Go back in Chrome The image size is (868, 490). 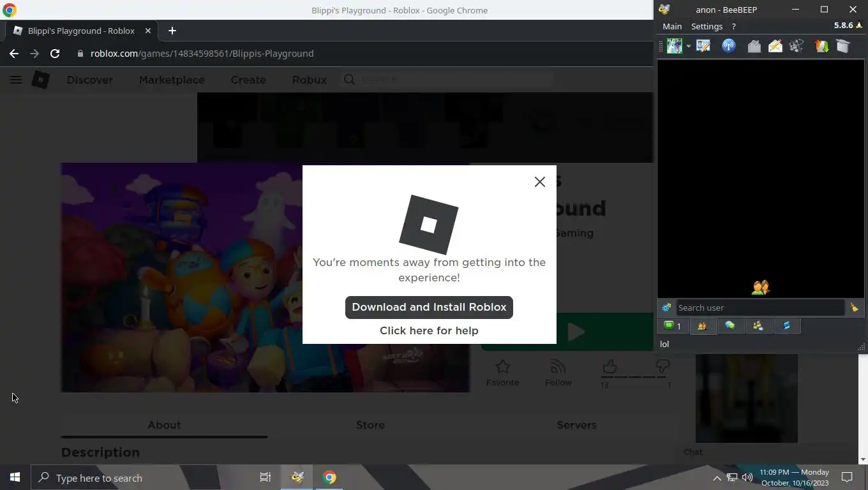pos(14,54)
